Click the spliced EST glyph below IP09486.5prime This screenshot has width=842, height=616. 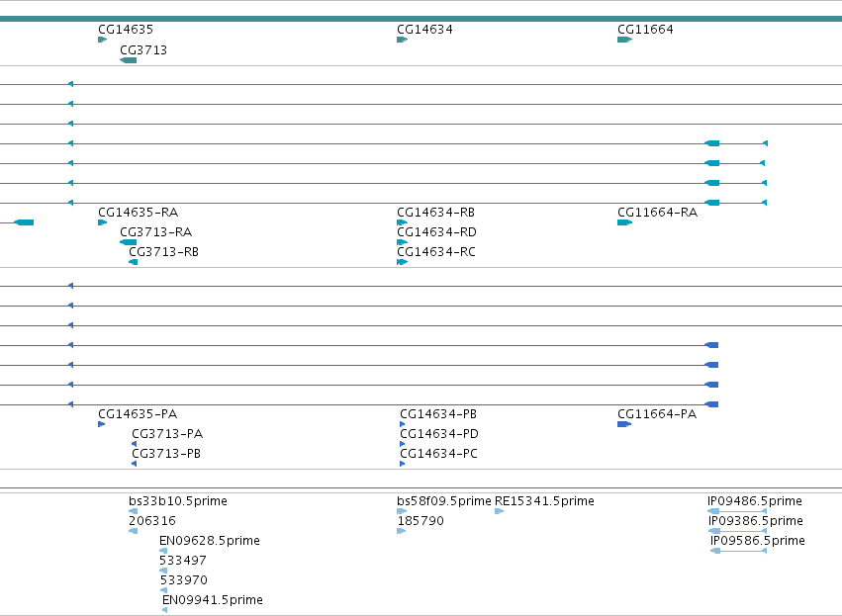coord(737,511)
